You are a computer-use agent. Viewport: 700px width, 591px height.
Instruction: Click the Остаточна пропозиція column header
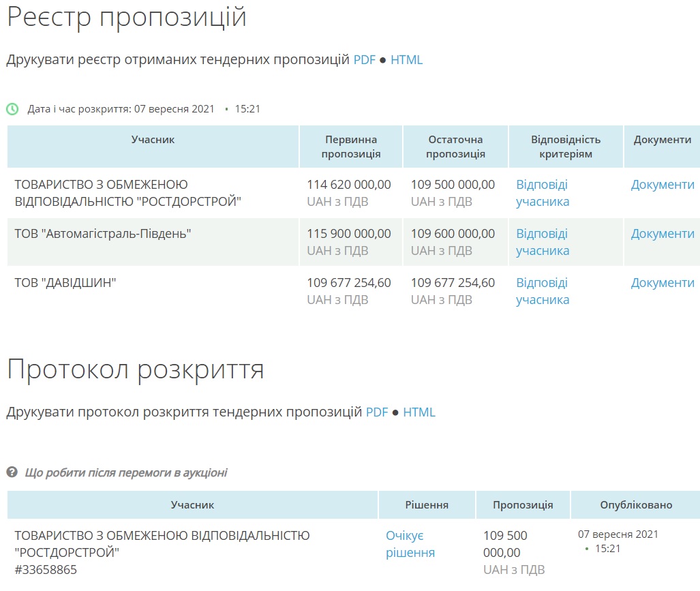455,147
